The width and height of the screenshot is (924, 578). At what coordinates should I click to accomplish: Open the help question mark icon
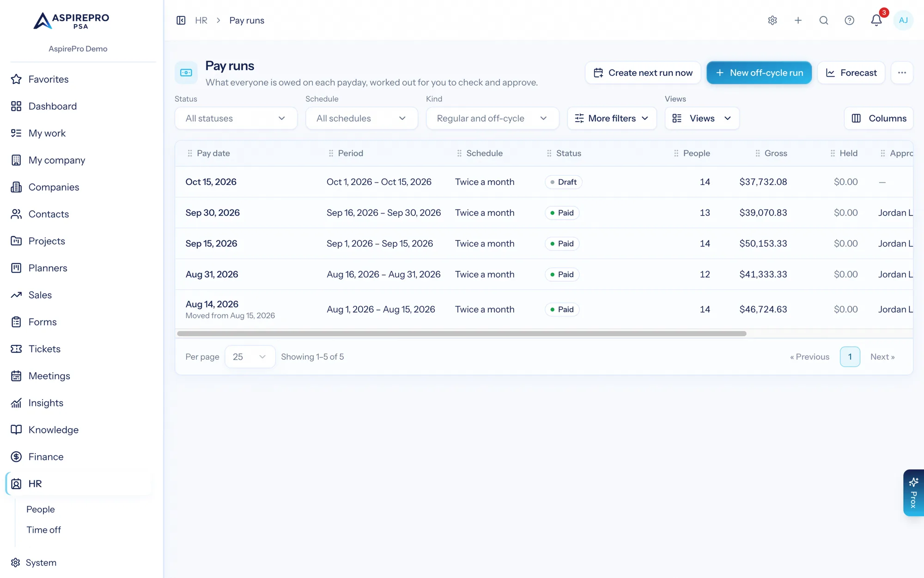(x=849, y=20)
